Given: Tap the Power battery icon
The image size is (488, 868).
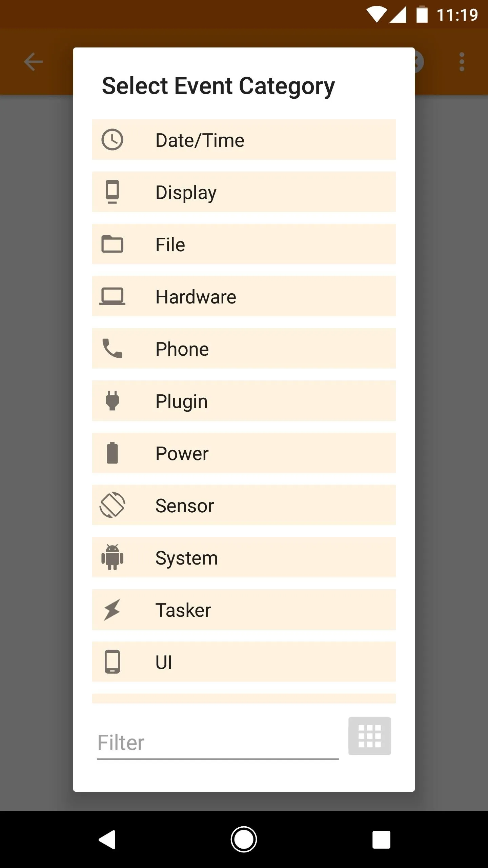Looking at the screenshot, I should click(x=112, y=453).
